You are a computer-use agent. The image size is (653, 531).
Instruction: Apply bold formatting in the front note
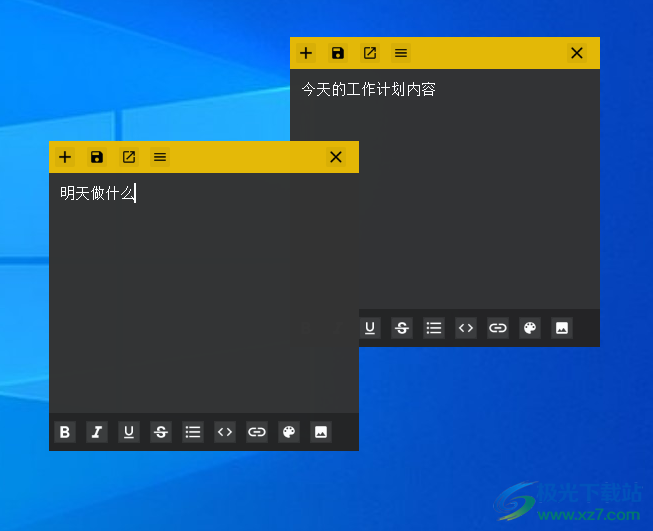[x=65, y=432]
